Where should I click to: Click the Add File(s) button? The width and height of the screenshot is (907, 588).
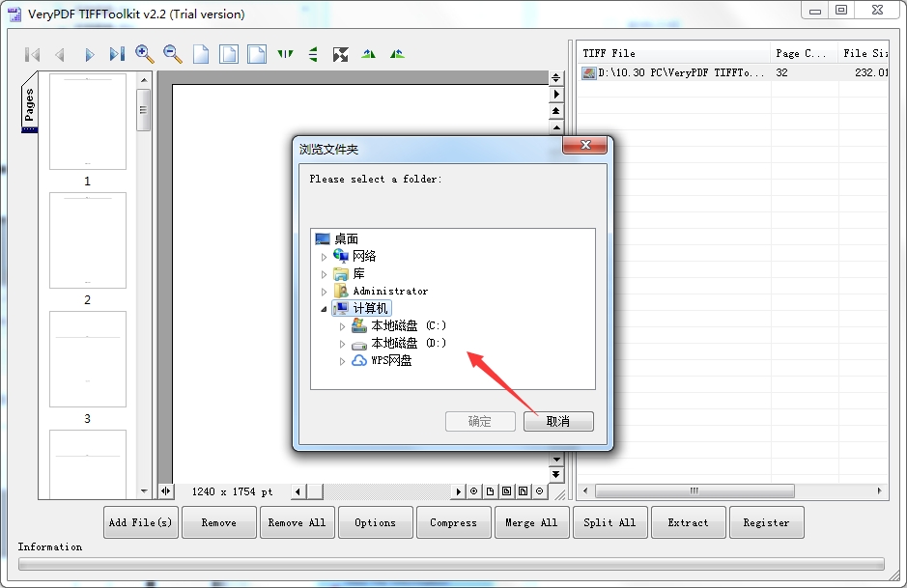point(141,522)
